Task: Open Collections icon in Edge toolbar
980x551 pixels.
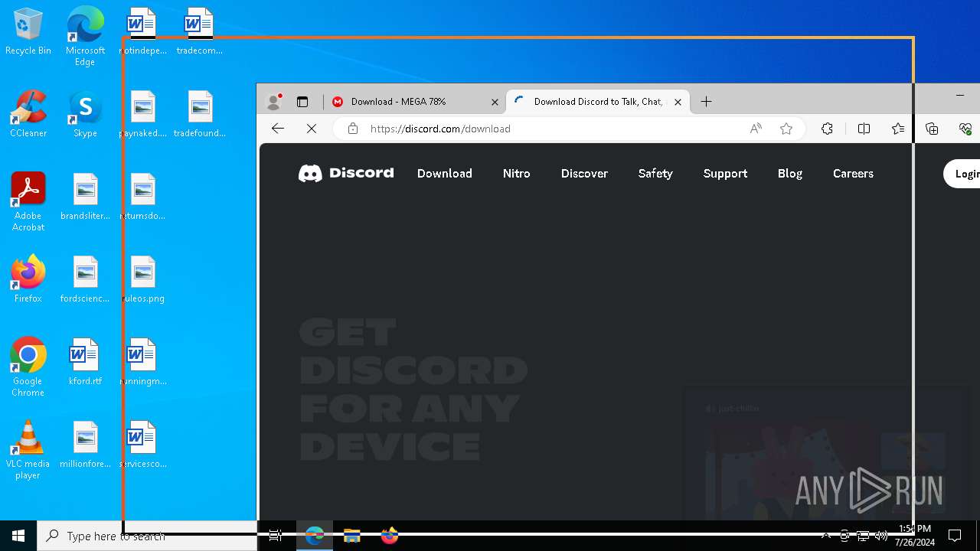Action: (932, 129)
